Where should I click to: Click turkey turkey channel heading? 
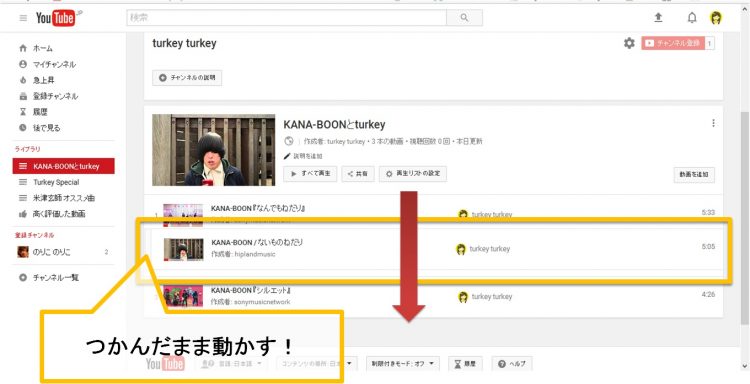click(185, 43)
